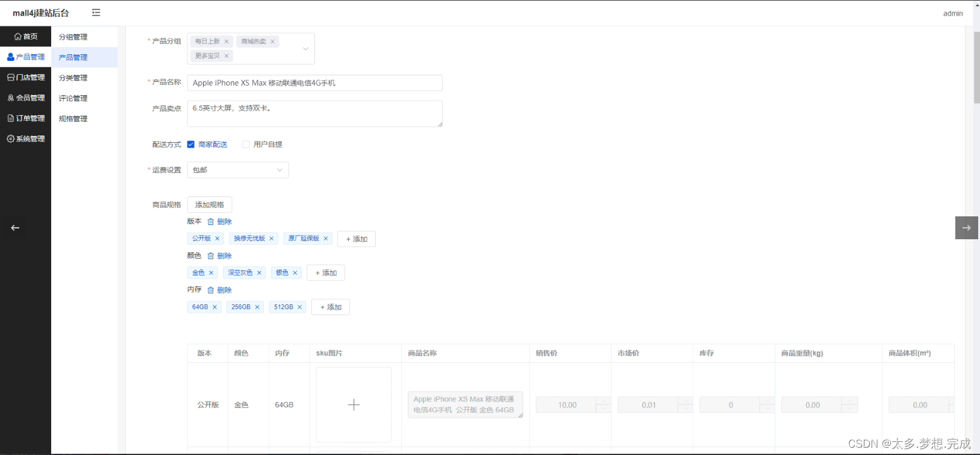
Task: Add a new 颜色 value with +添加
Action: coord(326,273)
